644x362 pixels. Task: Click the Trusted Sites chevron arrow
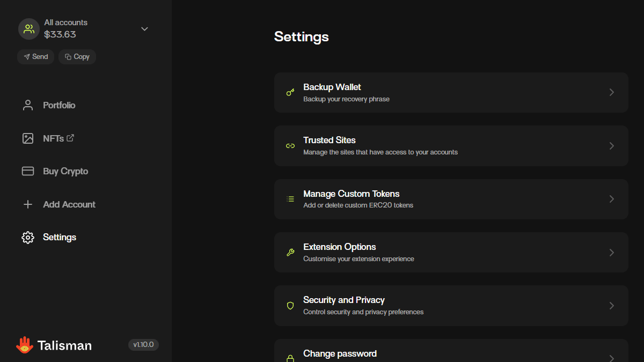point(611,146)
